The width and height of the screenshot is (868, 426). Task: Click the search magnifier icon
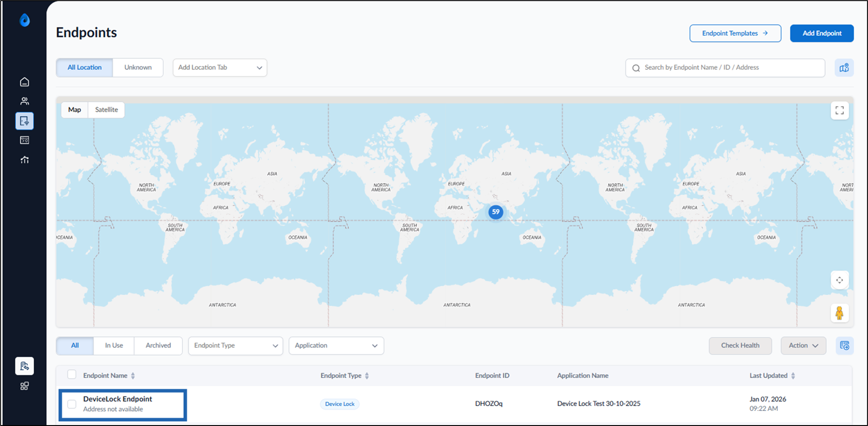636,68
